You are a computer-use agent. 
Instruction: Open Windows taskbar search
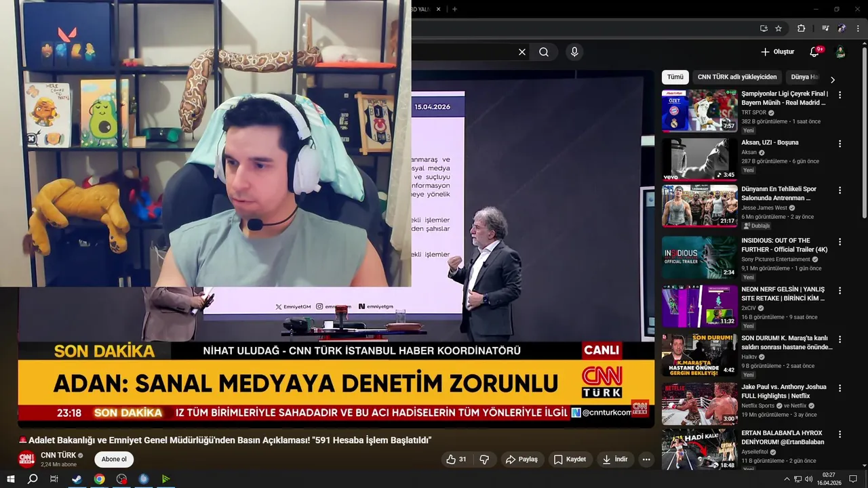pyautogui.click(x=33, y=479)
